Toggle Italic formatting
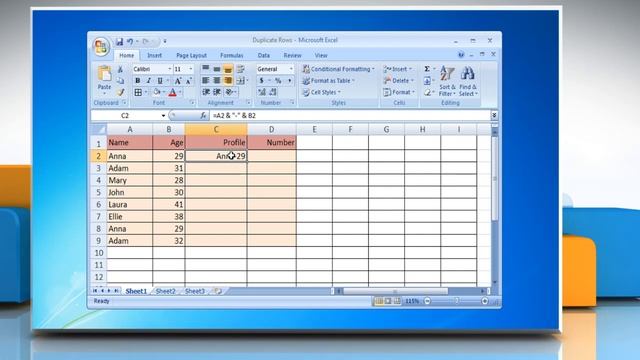Screen dimensions: 640x360 coord(149,81)
